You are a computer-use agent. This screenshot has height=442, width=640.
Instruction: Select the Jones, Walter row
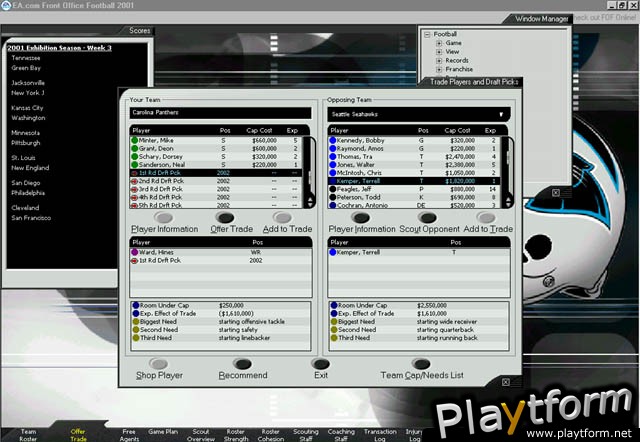[415, 165]
